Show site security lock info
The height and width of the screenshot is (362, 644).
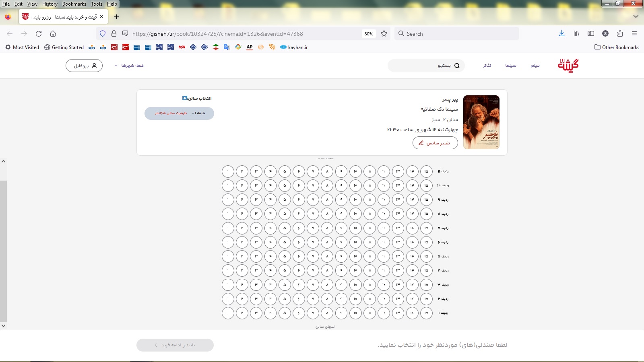pos(114,34)
